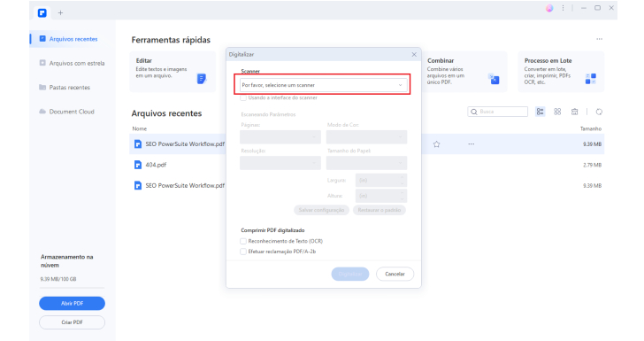This screenshot has width=644, height=341.
Task: Click Salvar configuração button
Action: (x=321, y=210)
